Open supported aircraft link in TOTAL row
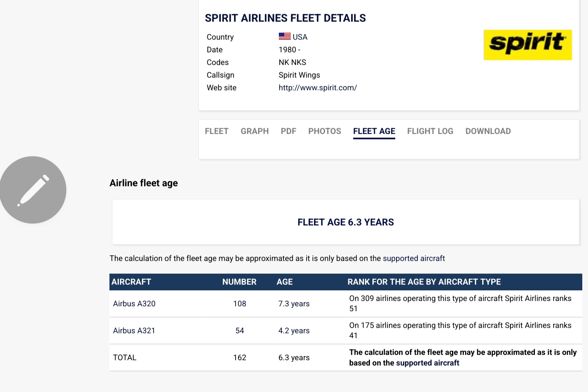This screenshot has width=588, height=392. pos(428,363)
